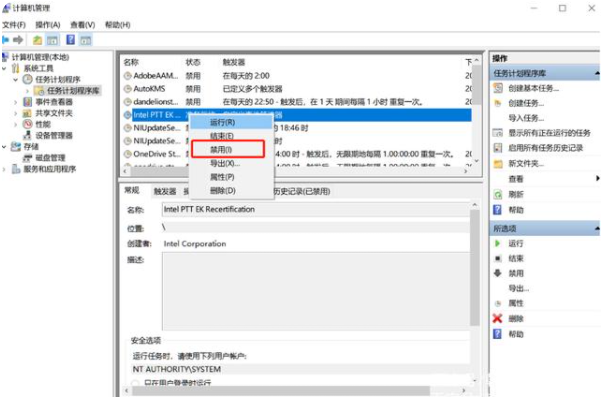Viewport: 602px width, 401px height.
Task: Click the back arrow toolbar icon
Action: (x=7, y=39)
